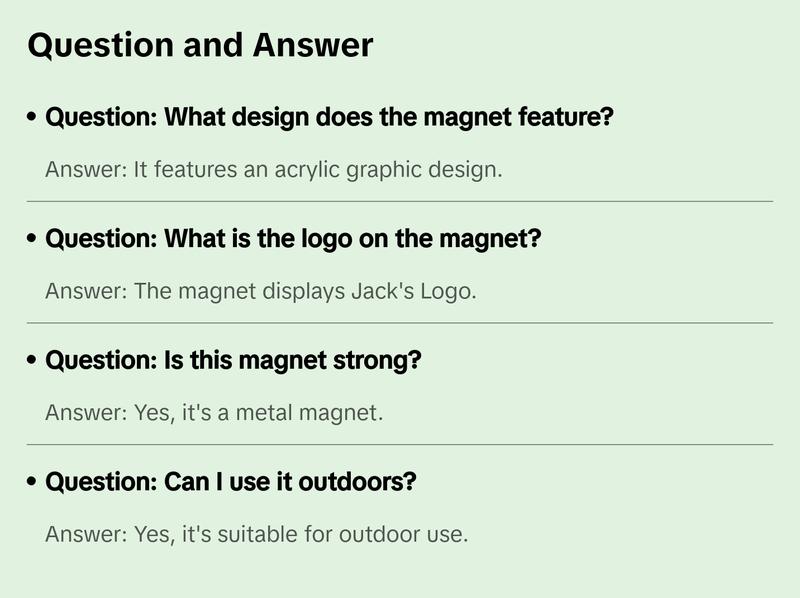Screen dimensions: 800x598
Task: Click the divider below the metal magnet answer
Action: click(x=400, y=444)
